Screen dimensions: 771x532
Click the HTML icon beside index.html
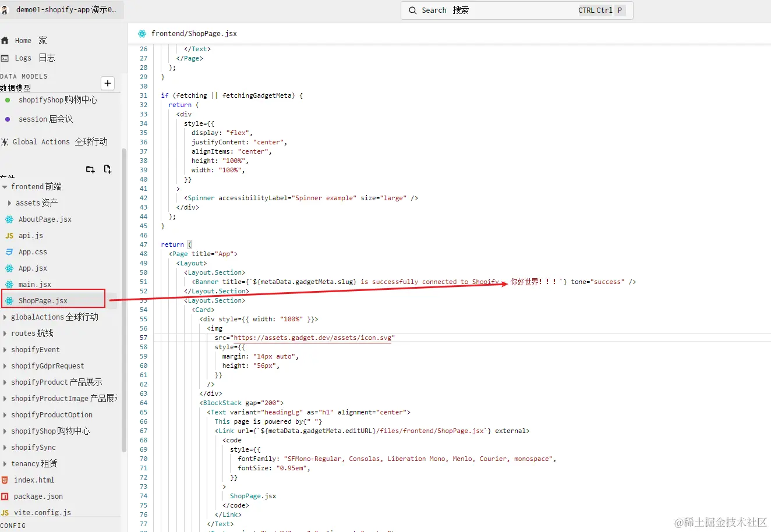[x=5, y=480]
